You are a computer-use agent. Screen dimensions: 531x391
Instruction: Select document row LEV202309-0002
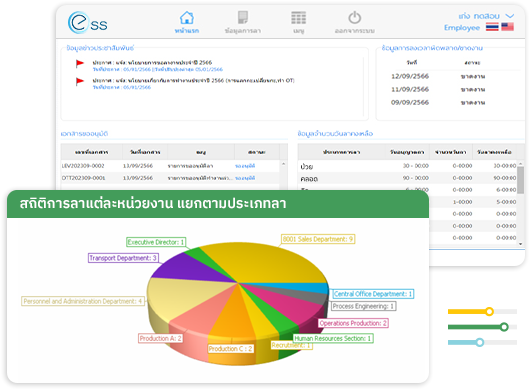[170, 166]
